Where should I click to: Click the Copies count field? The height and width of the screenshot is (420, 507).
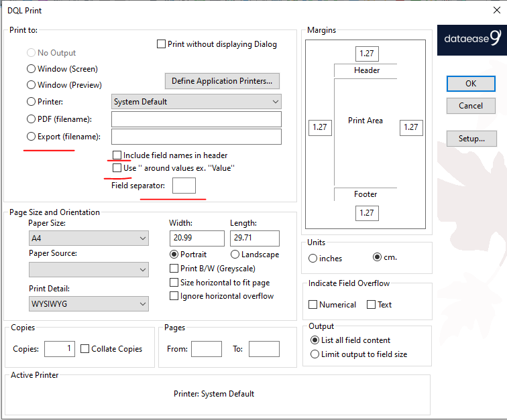point(60,349)
